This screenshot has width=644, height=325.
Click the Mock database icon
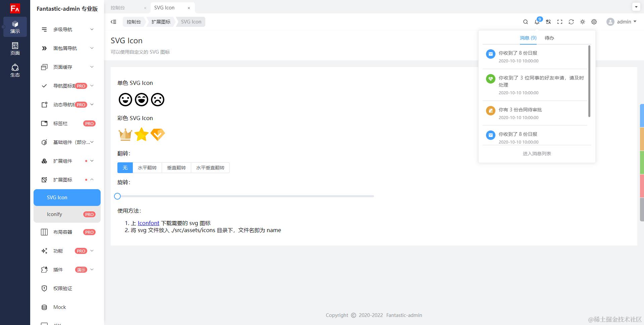point(44,307)
